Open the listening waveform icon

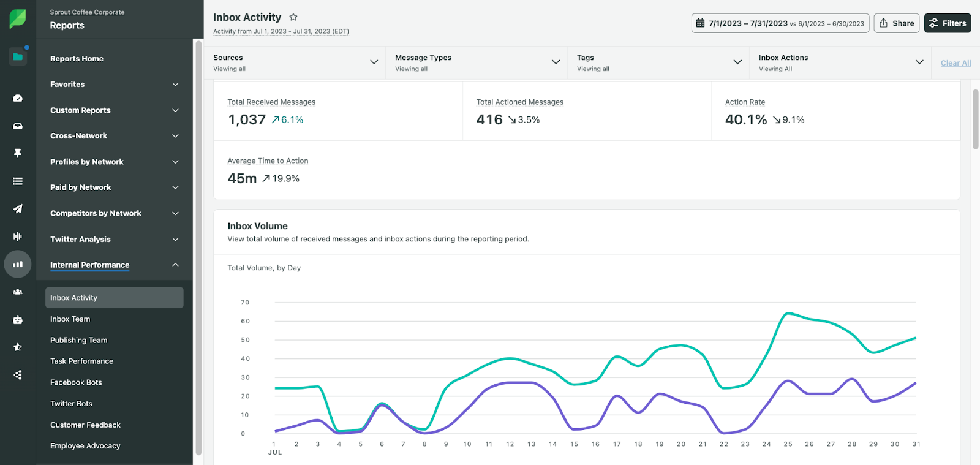click(x=18, y=236)
